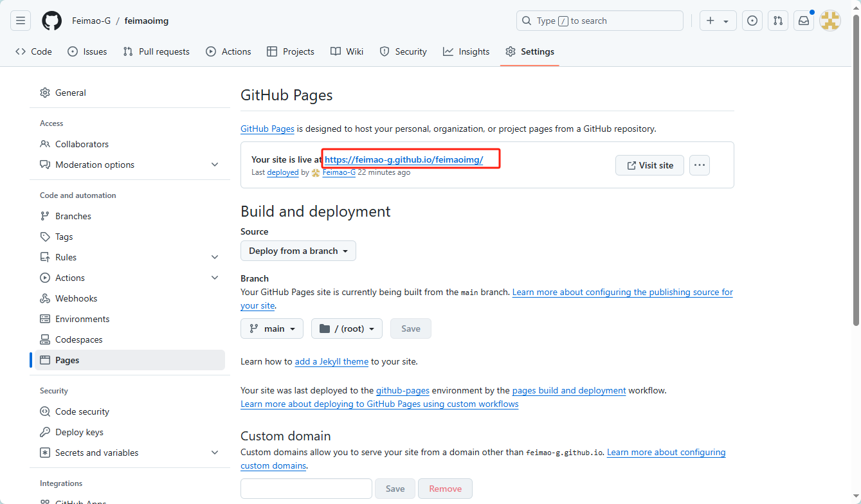
Task: Focus the search box
Action: point(599,21)
